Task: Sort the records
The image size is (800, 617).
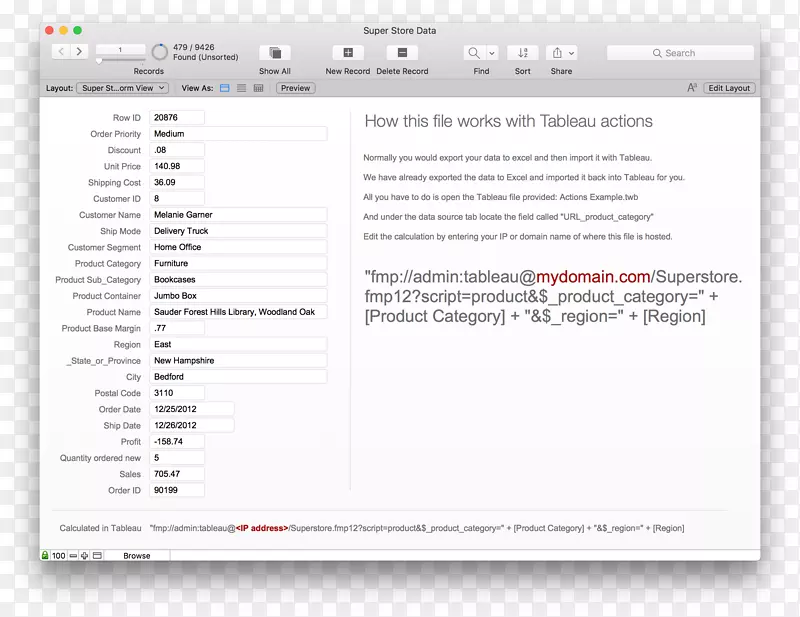Action: [523, 53]
